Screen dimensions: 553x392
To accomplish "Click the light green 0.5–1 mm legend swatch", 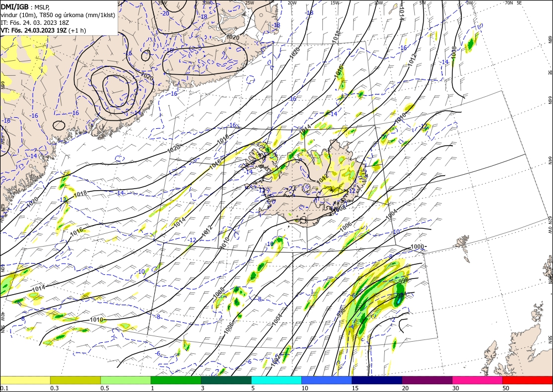I will click(x=126, y=380).
